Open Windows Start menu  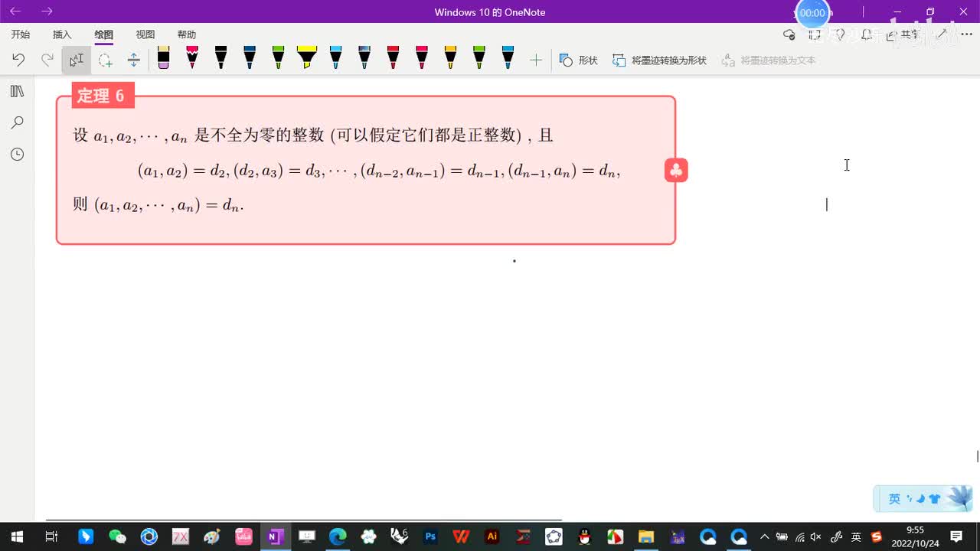16,537
